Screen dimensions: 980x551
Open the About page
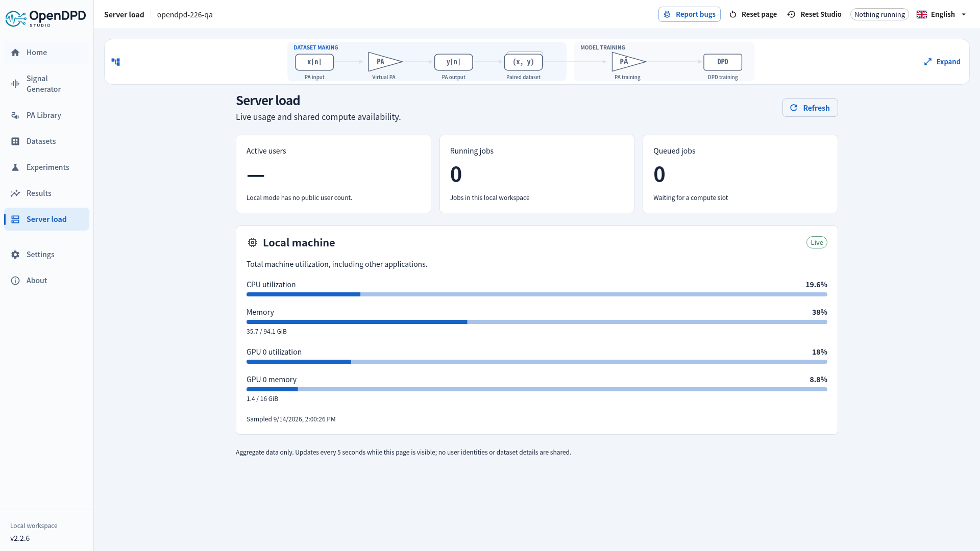(x=46, y=281)
